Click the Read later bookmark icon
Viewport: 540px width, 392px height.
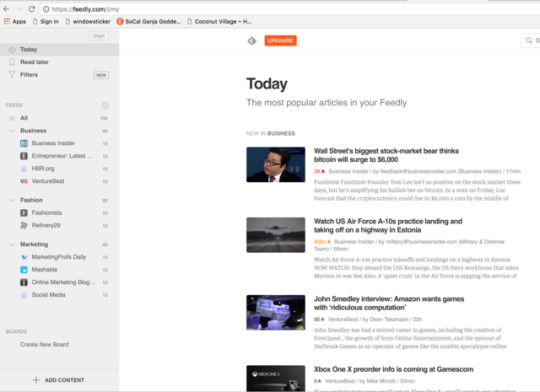[x=12, y=62]
